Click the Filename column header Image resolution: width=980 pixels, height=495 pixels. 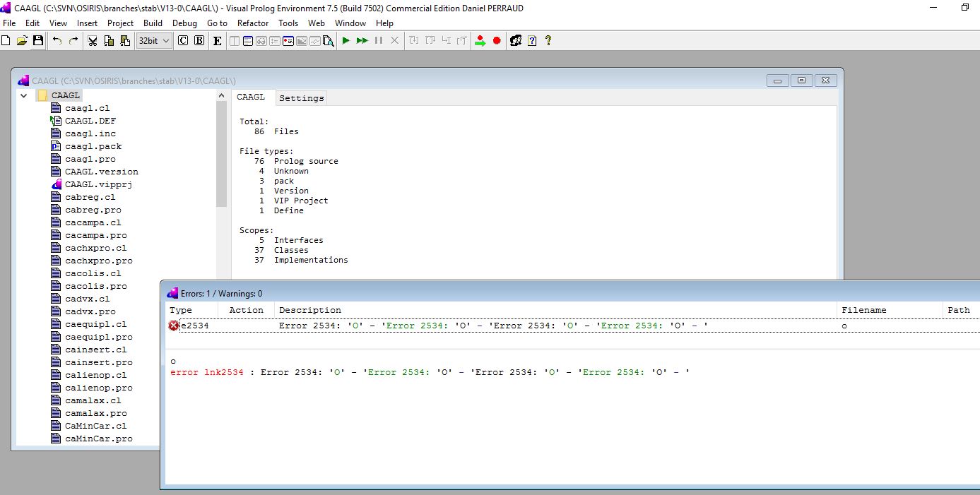pyautogui.click(x=889, y=310)
